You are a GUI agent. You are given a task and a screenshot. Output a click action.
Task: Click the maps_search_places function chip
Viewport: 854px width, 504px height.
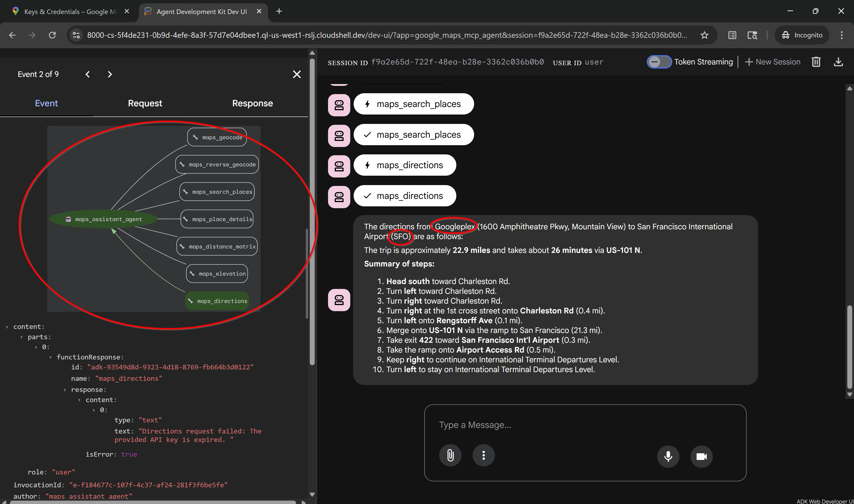pos(414,104)
